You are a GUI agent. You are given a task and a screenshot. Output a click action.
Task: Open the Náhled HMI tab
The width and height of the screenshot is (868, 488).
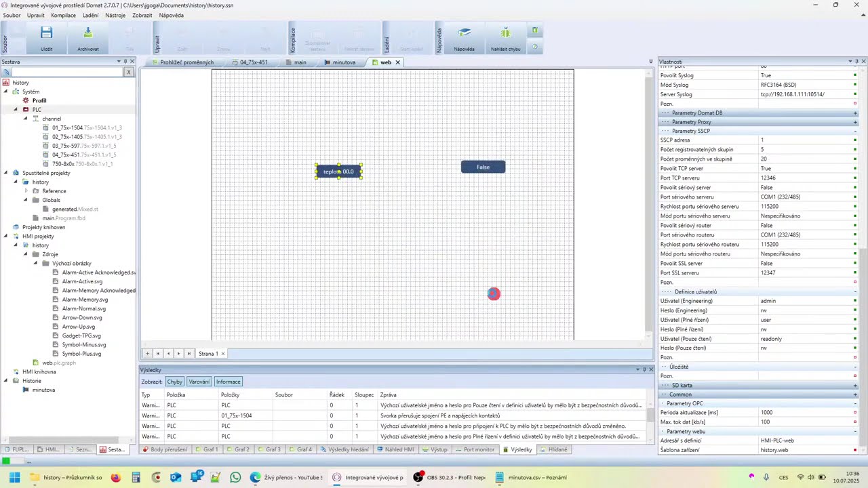click(396, 449)
